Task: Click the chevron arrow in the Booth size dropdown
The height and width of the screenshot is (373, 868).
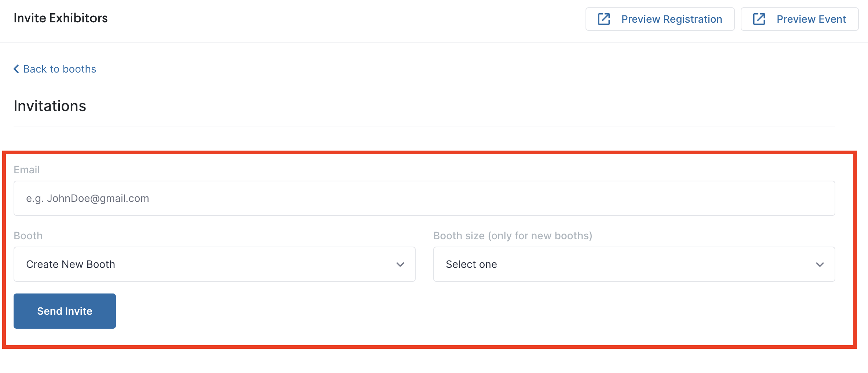Action: click(820, 265)
